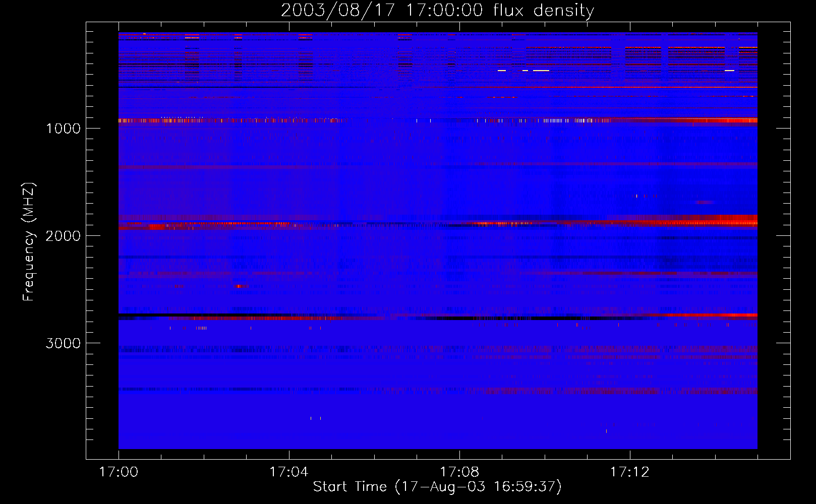Image resolution: width=816 pixels, height=504 pixels.
Task: Select the 'Frequency (MHZ)' y-axis label
Action: coord(29,242)
